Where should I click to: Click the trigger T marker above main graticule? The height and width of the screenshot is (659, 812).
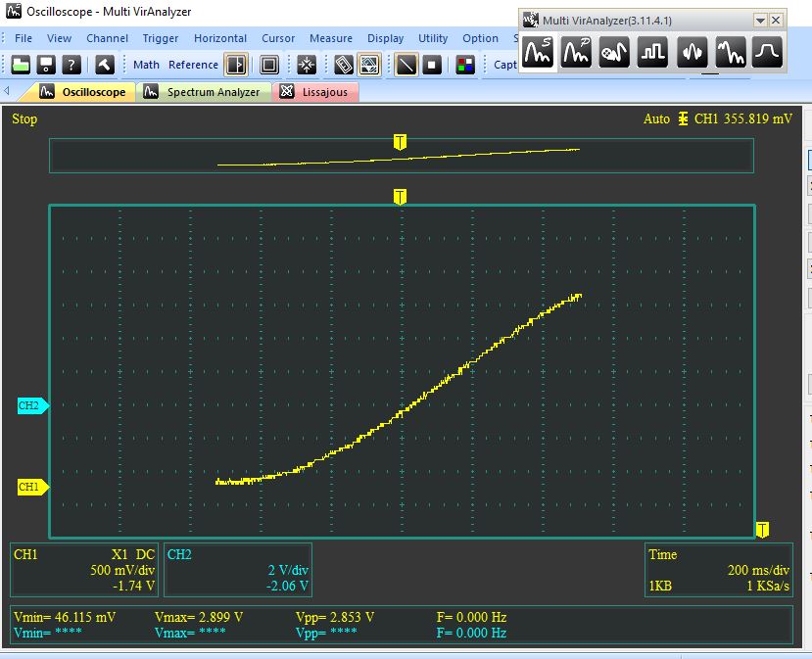(x=400, y=197)
